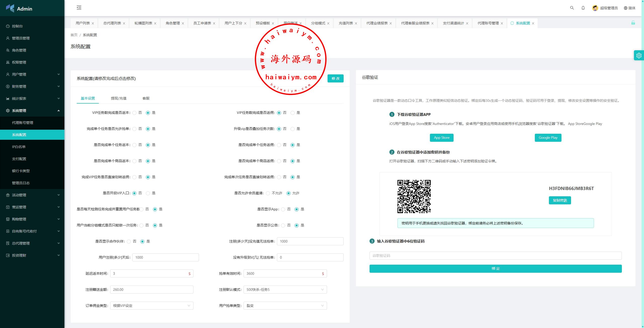The image size is (644, 328).
Task: Close the 用户列表 tab
Action: click(x=93, y=23)
